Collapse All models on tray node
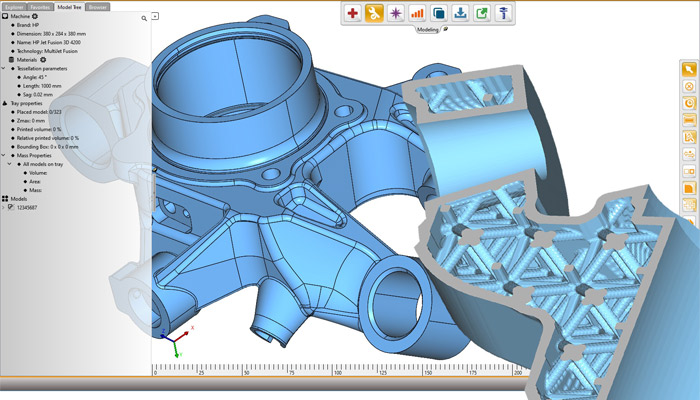Screen dimensions: 700x400 click(x=9, y=164)
